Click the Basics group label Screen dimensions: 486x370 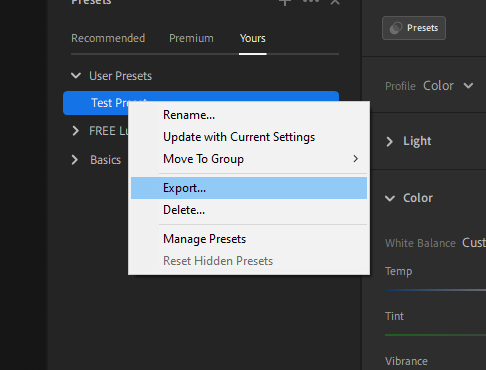tap(105, 160)
